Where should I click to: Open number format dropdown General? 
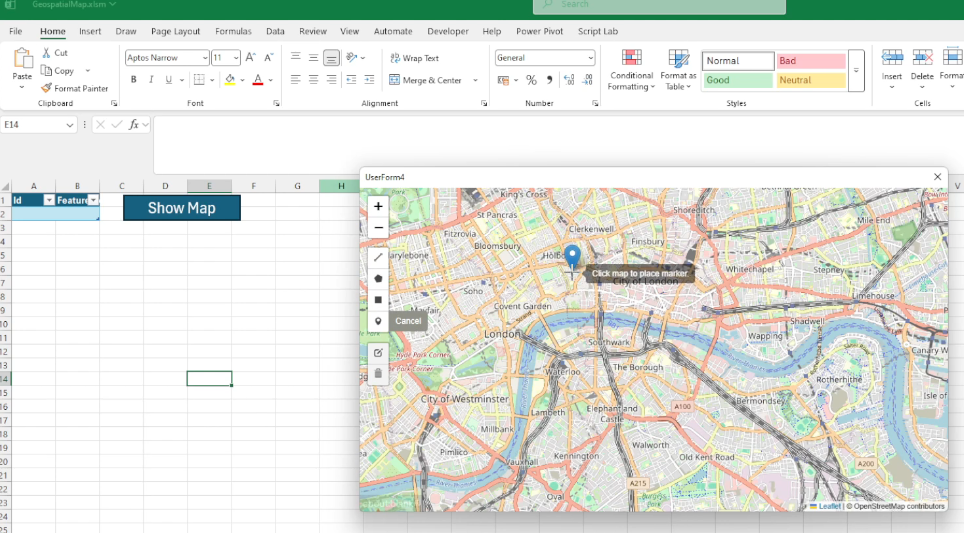(590, 58)
